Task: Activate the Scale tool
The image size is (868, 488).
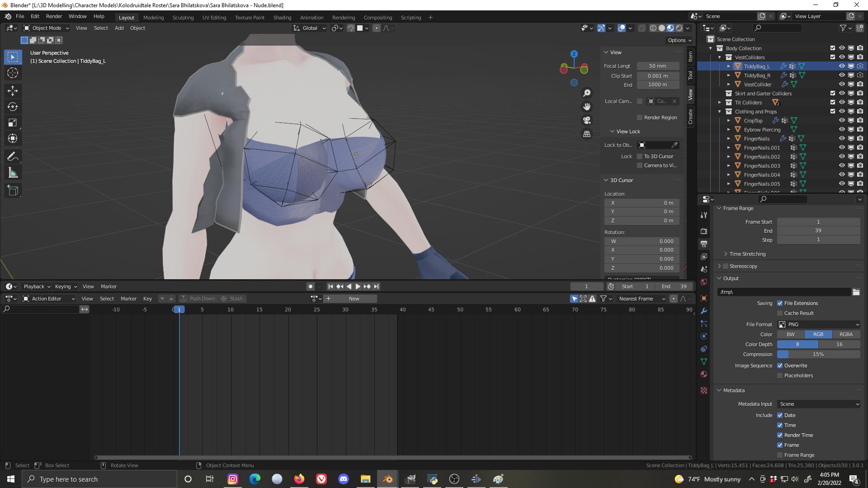Action: click(13, 122)
